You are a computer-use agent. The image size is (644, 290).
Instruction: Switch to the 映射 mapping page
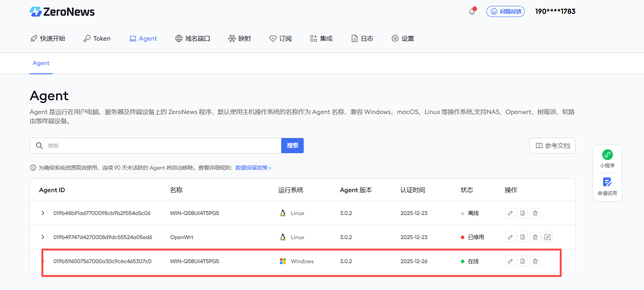239,38
